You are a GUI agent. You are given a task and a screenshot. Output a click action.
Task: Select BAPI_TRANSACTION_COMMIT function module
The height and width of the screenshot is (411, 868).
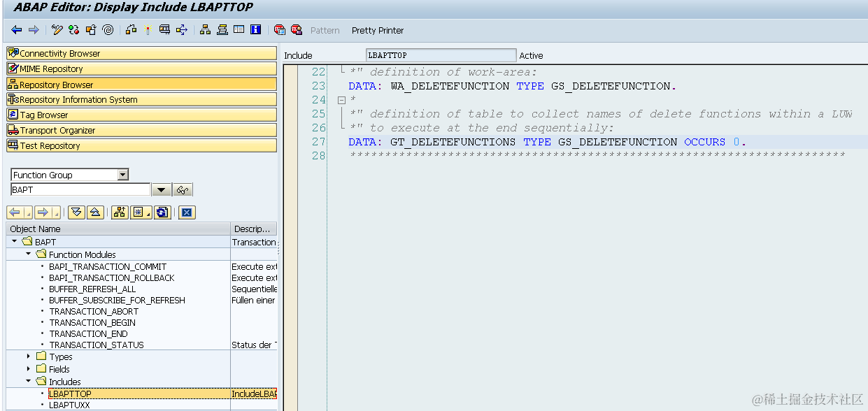click(108, 266)
